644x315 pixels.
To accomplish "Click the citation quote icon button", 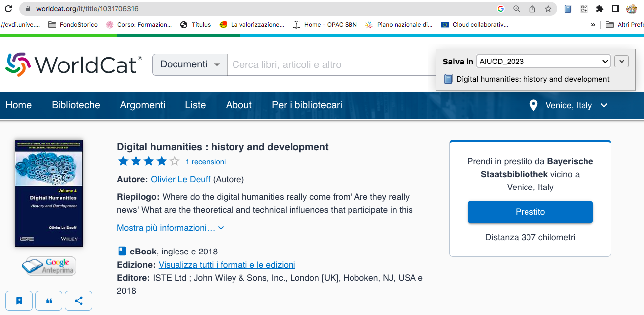I will [49, 300].
